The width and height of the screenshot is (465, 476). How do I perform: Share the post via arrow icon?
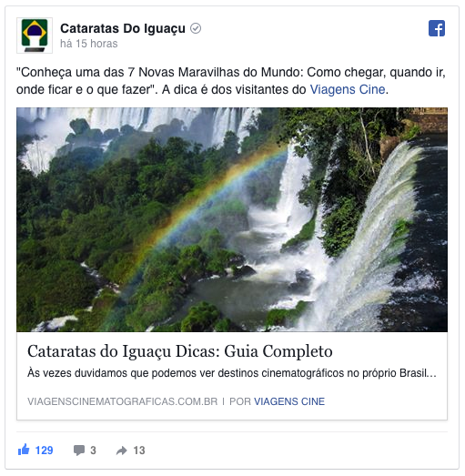pyautogui.click(x=121, y=451)
